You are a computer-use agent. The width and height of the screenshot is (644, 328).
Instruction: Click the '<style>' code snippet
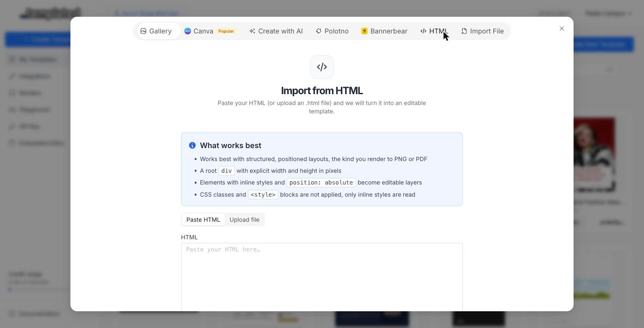point(263,195)
